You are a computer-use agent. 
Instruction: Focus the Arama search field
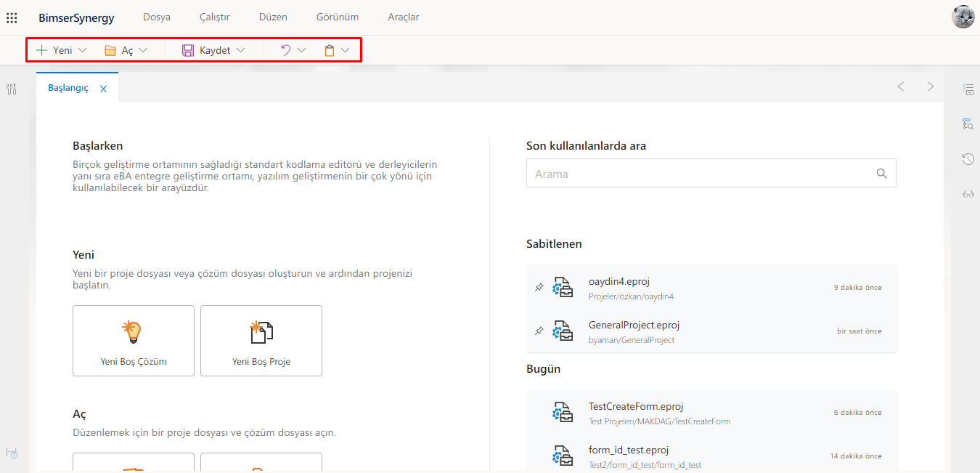pyautogui.click(x=711, y=173)
